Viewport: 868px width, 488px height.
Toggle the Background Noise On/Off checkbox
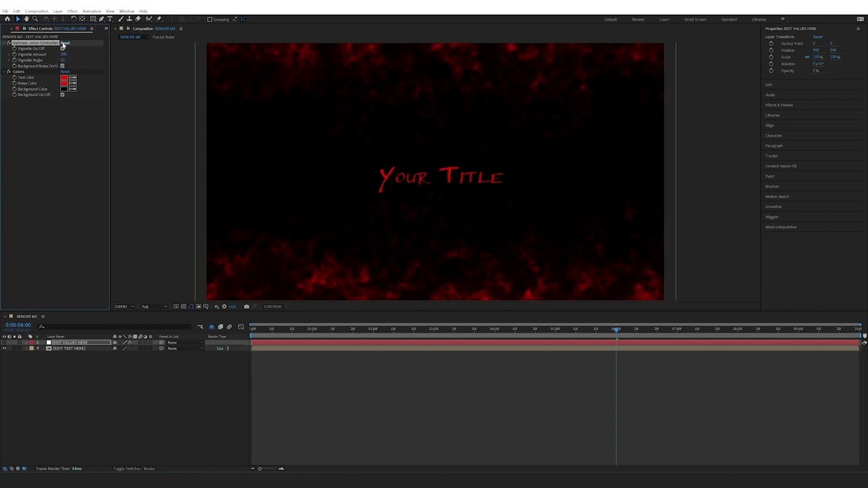[62, 66]
